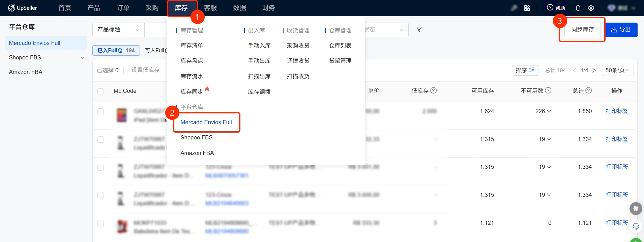The height and width of the screenshot is (242, 644).
Task: Switch to the 已入Full仓 194 tab
Action: pyautogui.click(x=116, y=50)
